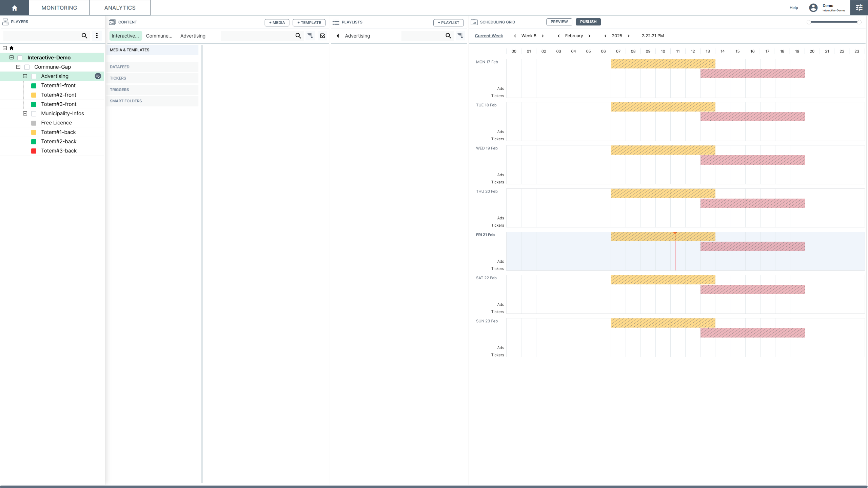The image size is (868, 488).
Task: Click the Demo user account avatar
Action: pyautogui.click(x=813, y=8)
